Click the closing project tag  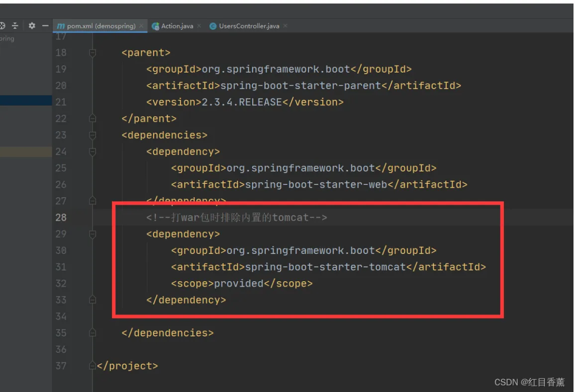click(127, 366)
